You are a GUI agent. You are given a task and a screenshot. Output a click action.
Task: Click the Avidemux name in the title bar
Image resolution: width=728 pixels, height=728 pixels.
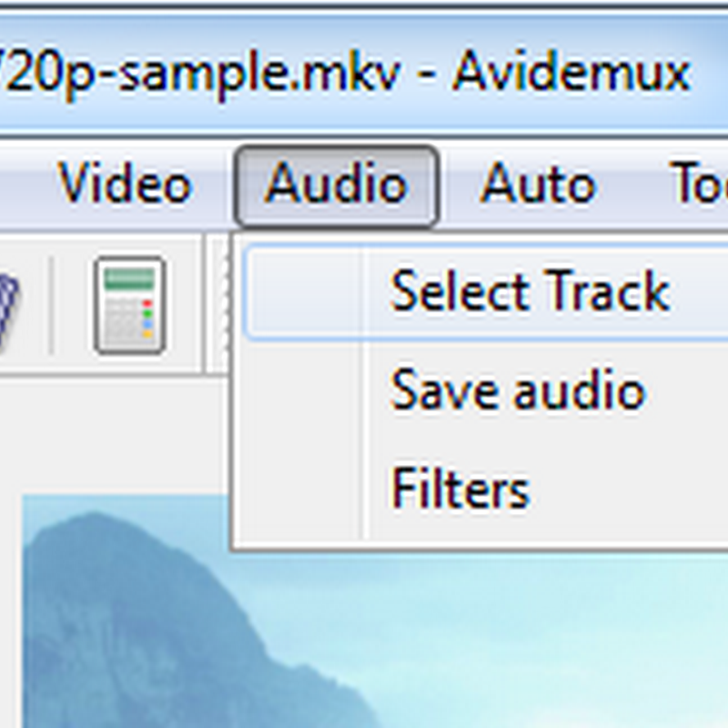point(571,71)
